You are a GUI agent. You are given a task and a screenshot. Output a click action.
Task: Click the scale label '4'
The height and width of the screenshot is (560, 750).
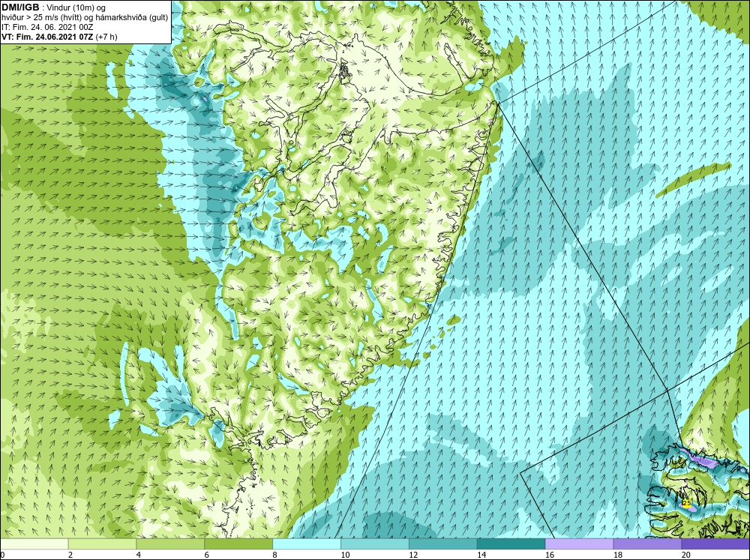point(139,555)
